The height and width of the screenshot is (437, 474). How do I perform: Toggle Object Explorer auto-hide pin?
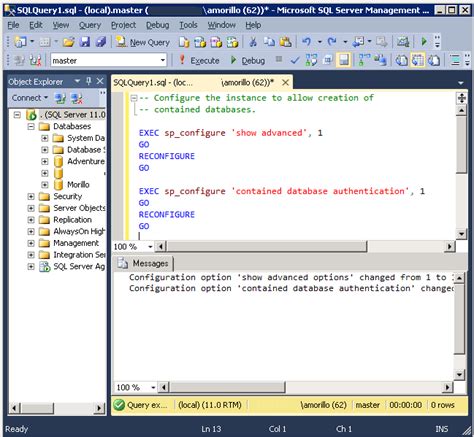89,81
